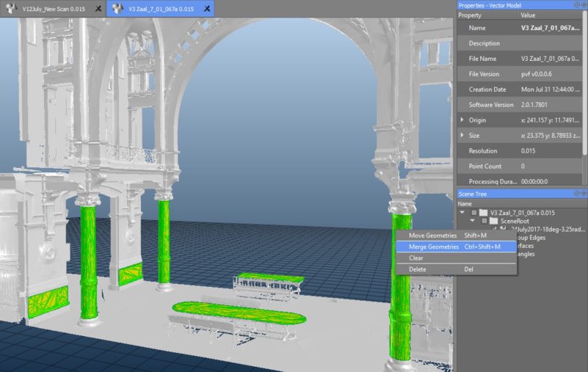Switch to the V12July_New Scan 0.015 tab
Image resolution: width=588 pixels, height=372 pixels.
51,8
